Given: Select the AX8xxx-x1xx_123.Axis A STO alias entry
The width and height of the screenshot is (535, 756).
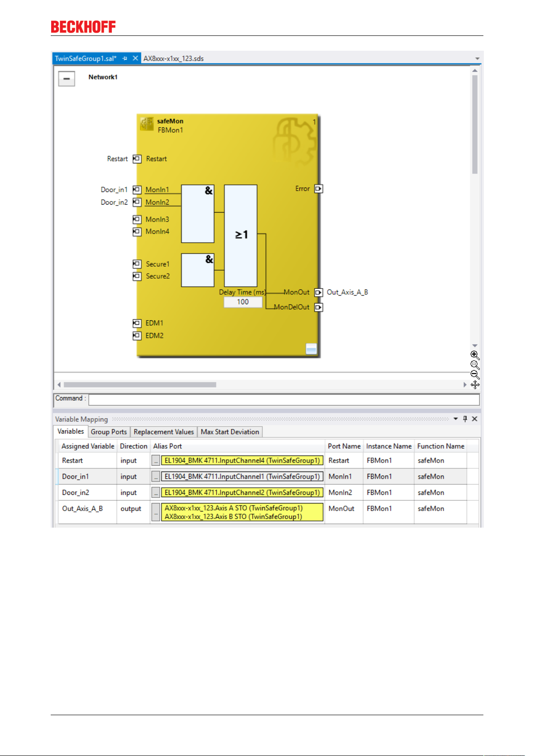Looking at the screenshot, I should (x=234, y=508).
